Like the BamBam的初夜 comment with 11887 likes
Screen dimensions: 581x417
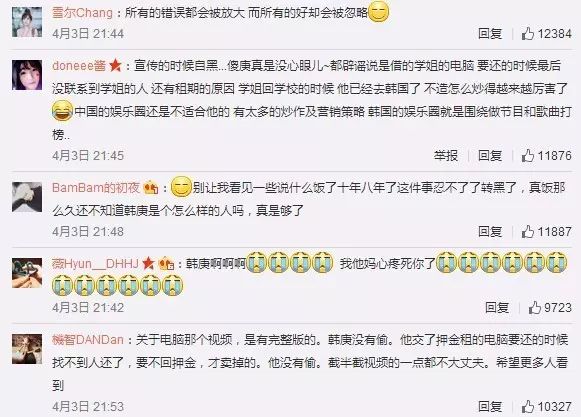point(528,232)
